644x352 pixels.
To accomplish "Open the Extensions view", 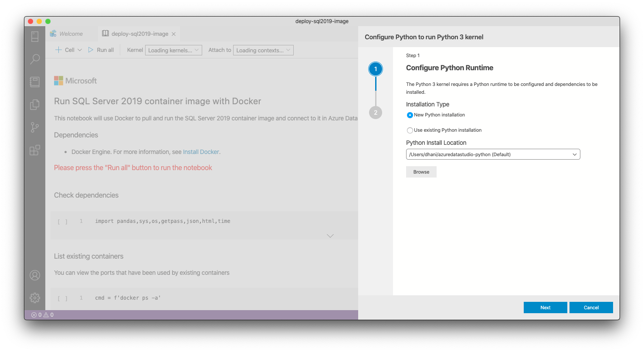I will coord(35,150).
